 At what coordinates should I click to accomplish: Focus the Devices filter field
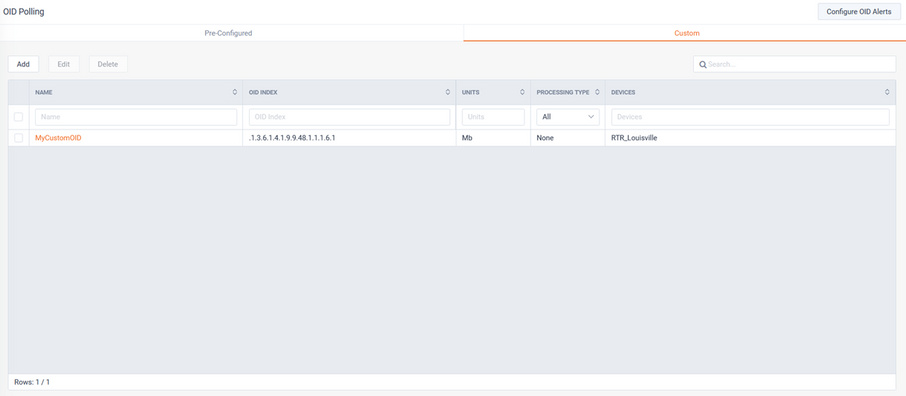tap(751, 117)
